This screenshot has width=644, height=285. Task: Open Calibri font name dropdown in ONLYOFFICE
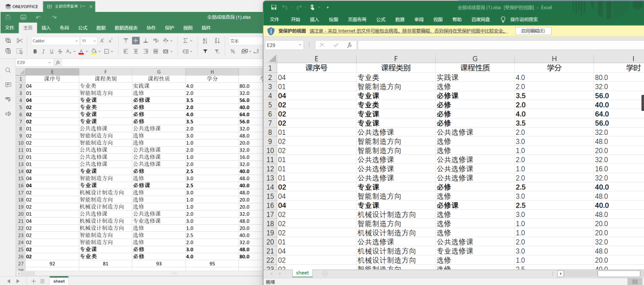77,41
